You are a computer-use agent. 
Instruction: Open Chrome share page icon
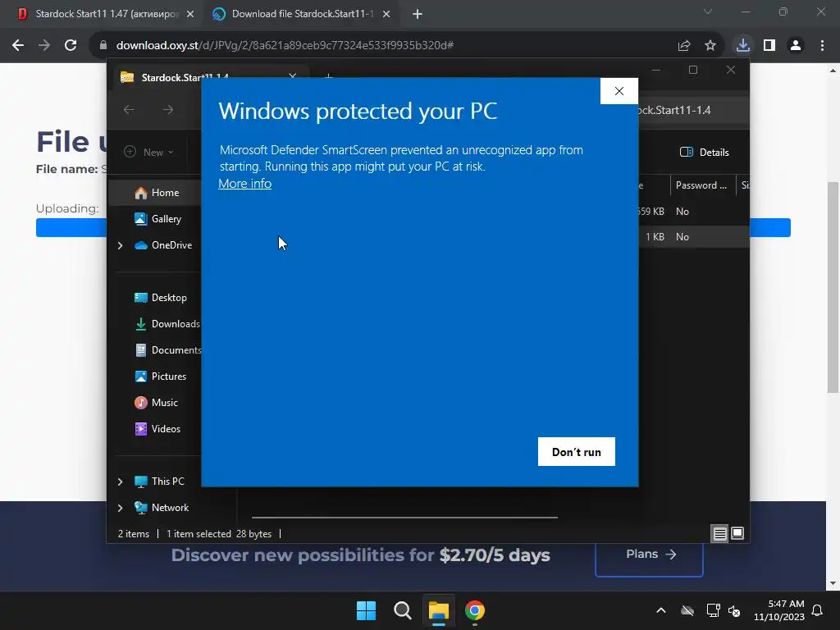click(x=684, y=46)
